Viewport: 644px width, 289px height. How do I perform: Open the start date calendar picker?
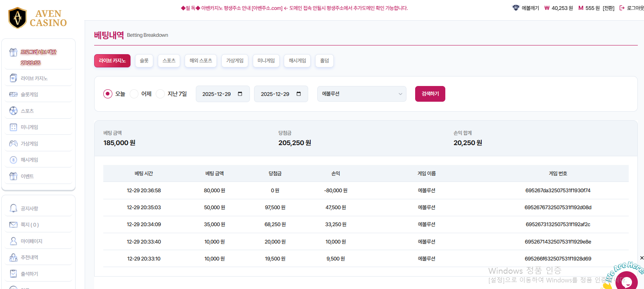point(240,94)
